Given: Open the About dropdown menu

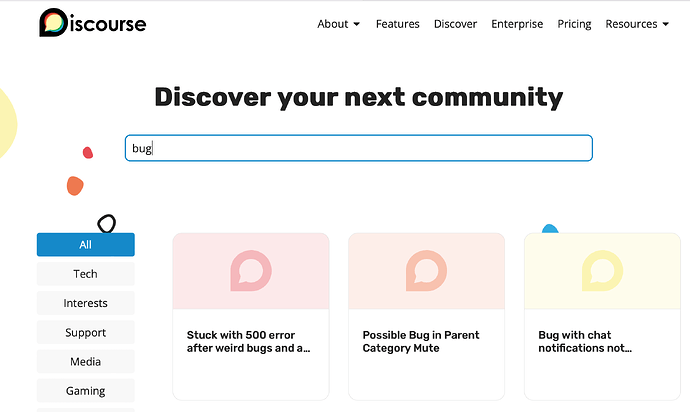Looking at the screenshot, I should 338,24.
